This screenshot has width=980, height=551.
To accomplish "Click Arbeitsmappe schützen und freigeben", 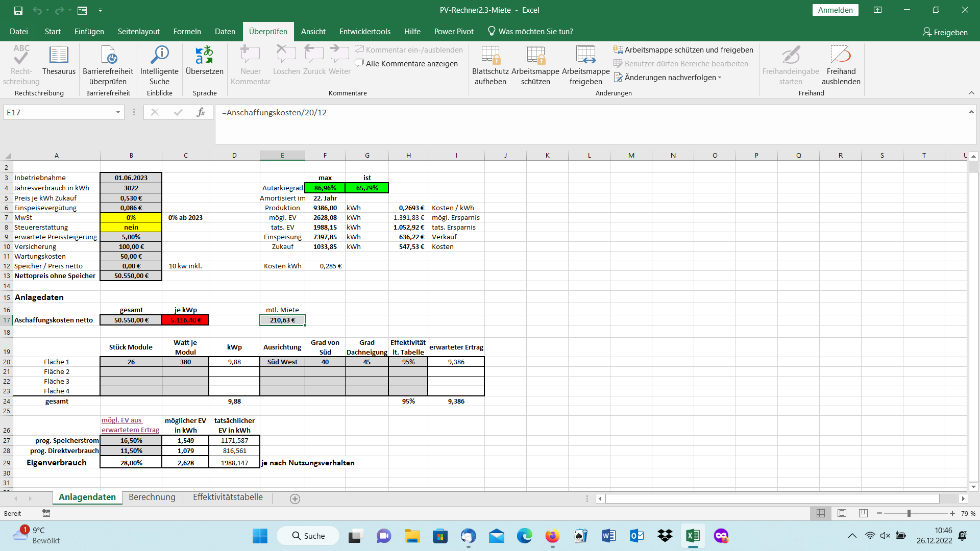I will 683,49.
